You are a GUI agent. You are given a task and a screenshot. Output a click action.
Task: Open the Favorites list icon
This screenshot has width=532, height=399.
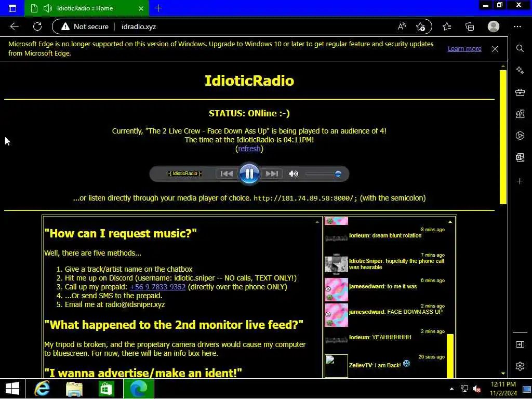pyautogui.click(x=447, y=26)
